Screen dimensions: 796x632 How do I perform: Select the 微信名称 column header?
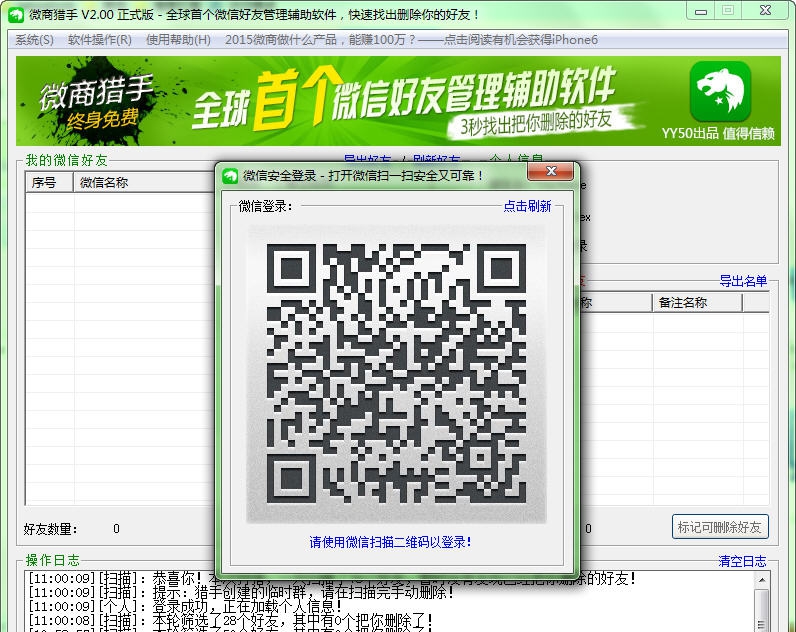click(x=145, y=183)
